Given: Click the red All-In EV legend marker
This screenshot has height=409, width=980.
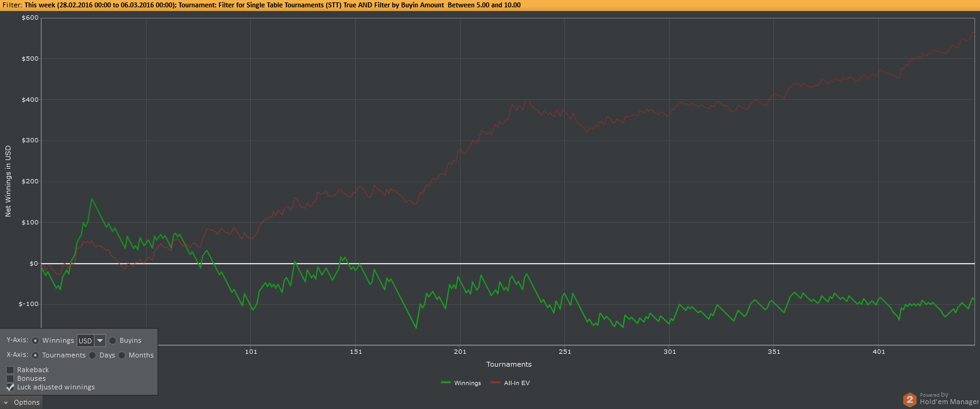Looking at the screenshot, I should 496,383.
